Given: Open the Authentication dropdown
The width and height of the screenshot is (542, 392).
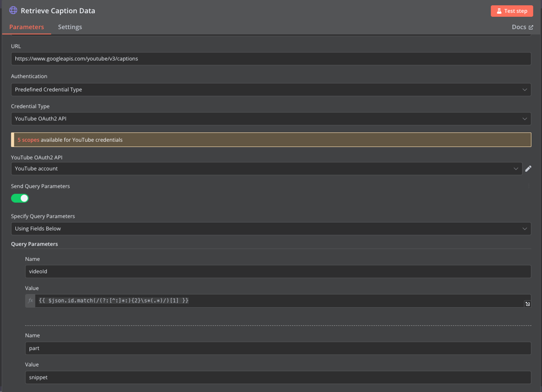Looking at the screenshot, I should click(x=271, y=89).
